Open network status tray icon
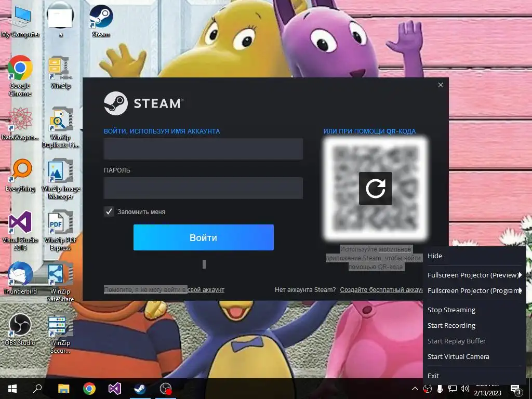This screenshot has width=532, height=399. tap(453, 389)
